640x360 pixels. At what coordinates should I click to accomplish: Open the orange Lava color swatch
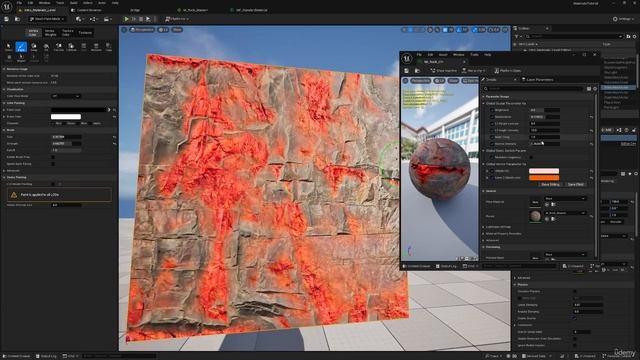click(x=544, y=178)
